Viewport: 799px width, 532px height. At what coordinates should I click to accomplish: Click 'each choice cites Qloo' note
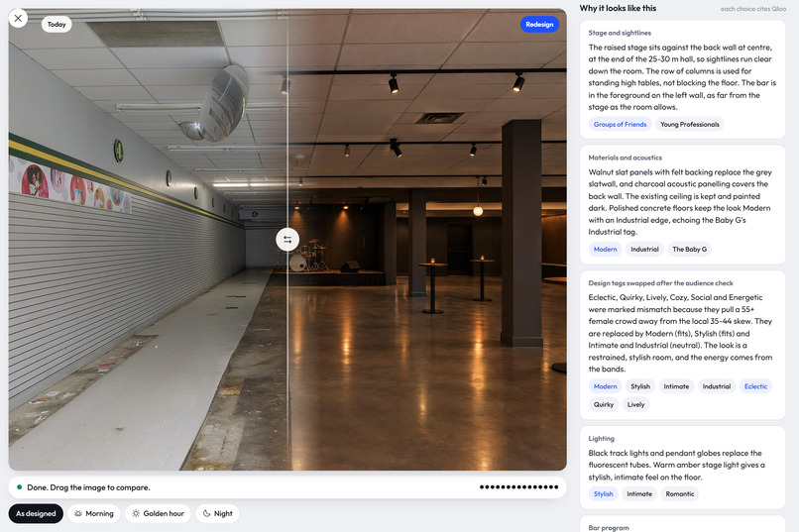753,9
